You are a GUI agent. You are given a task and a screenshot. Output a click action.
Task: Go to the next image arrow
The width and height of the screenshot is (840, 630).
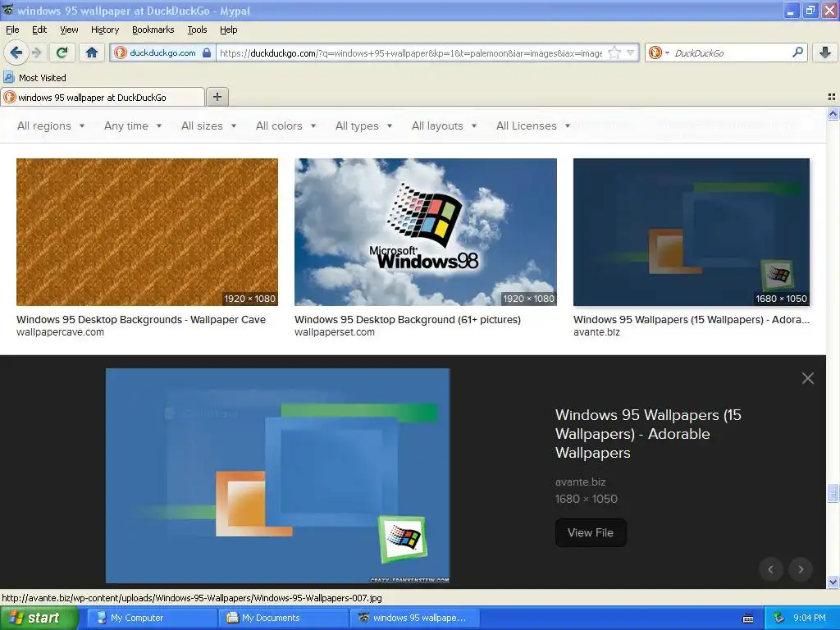[x=801, y=569]
